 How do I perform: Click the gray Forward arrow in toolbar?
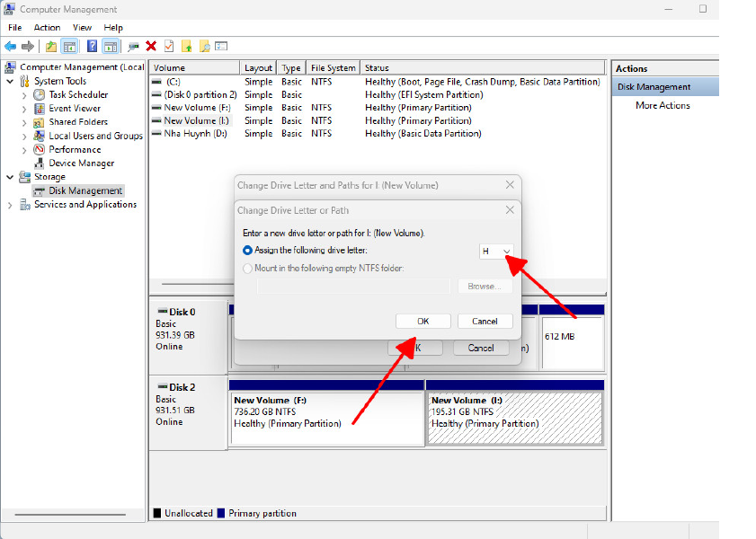click(28, 46)
